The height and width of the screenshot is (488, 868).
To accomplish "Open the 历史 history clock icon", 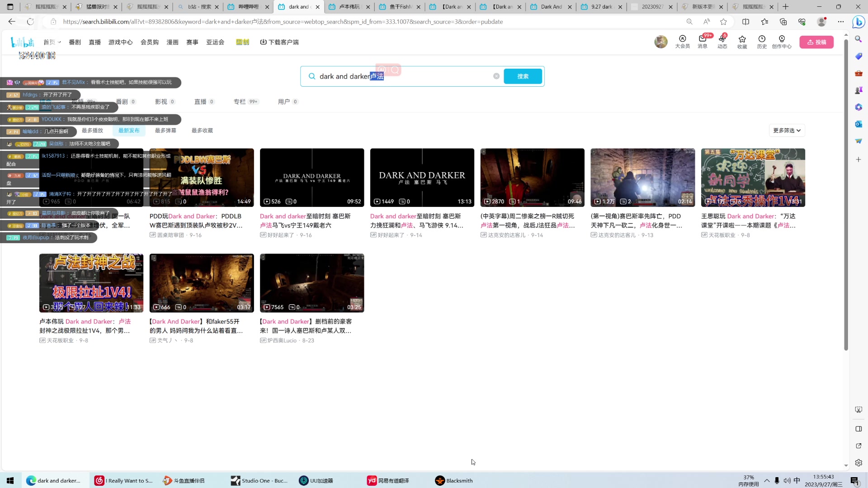I will (x=762, y=42).
